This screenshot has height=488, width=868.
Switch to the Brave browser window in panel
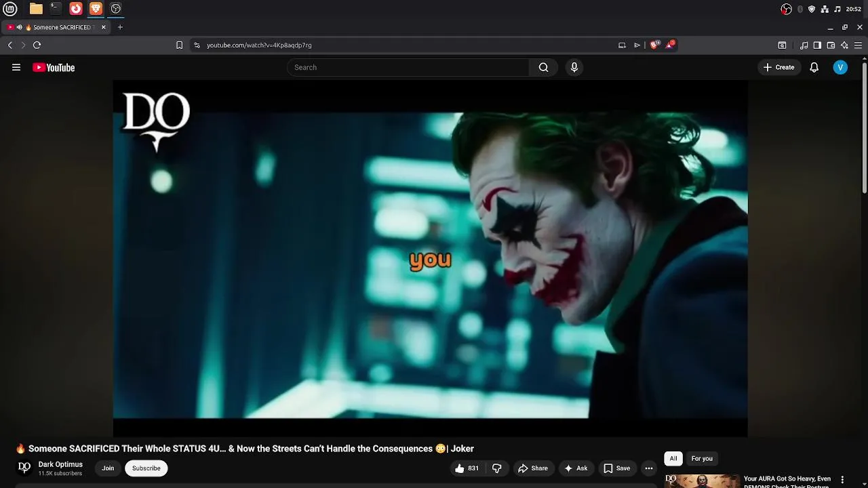click(x=96, y=9)
